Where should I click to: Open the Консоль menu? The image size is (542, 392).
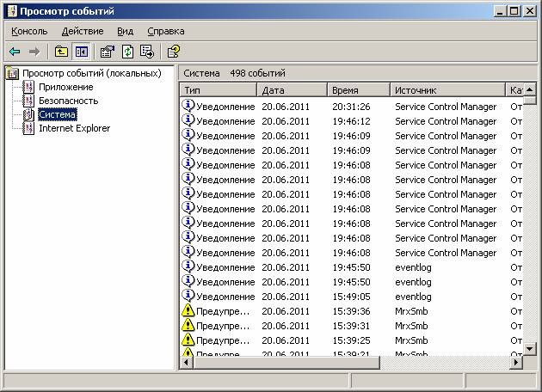tap(29, 31)
